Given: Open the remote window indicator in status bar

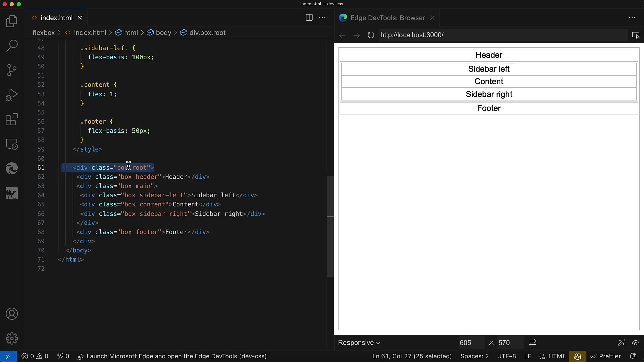Looking at the screenshot, I should tap(8, 356).
